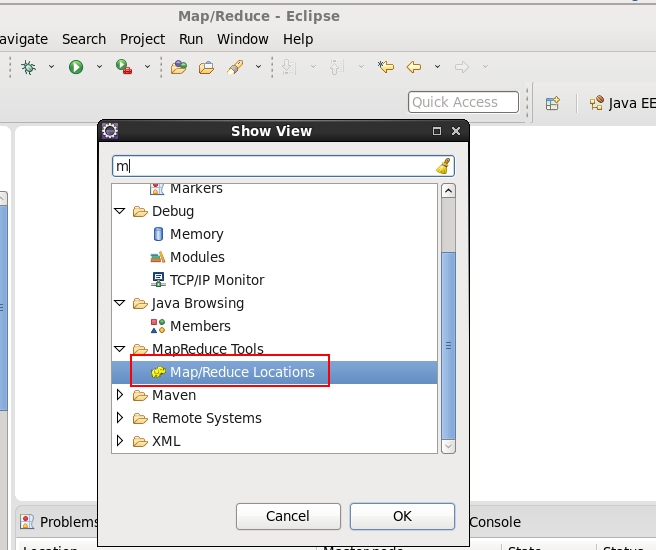Click the Debug bug icon in toolbar
The height and width of the screenshot is (550, 656).
(28, 67)
